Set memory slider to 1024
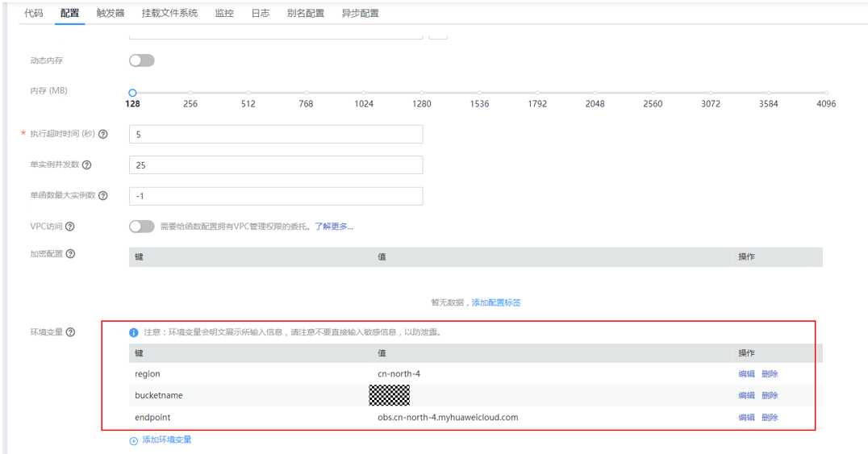Image resolution: width=868 pixels, height=454 pixels. pyautogui.click(x=364, y=93)
